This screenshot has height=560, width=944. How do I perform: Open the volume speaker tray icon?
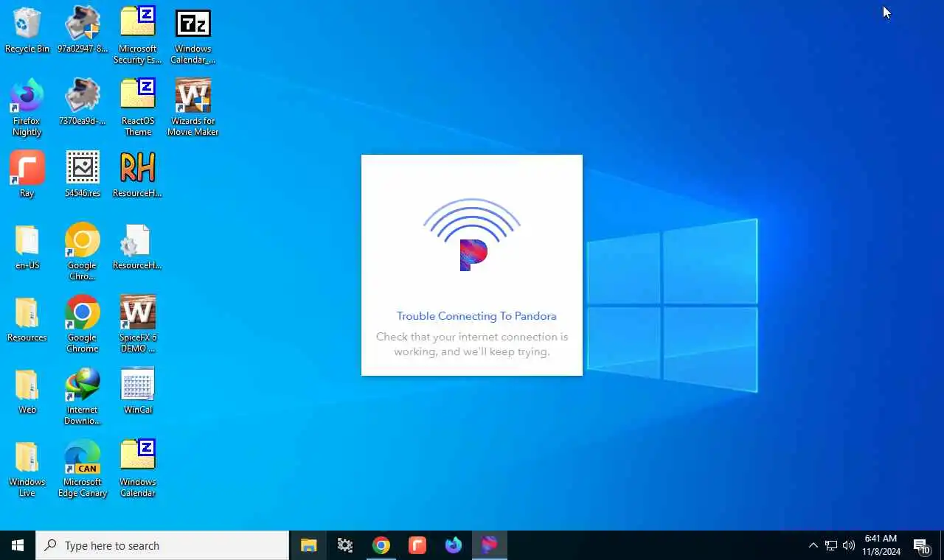point(849,545)
